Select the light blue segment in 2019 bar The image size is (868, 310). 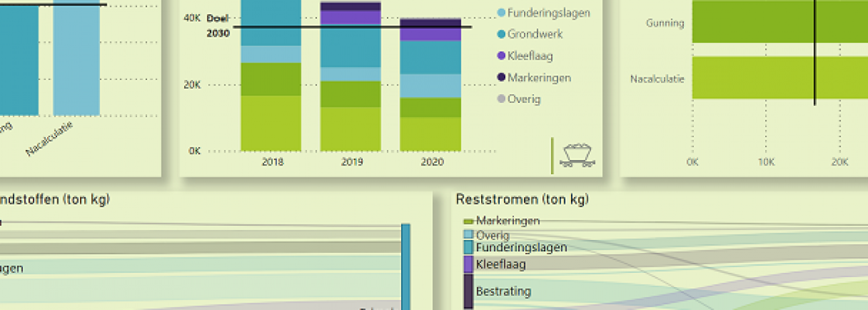pos(350,74)
